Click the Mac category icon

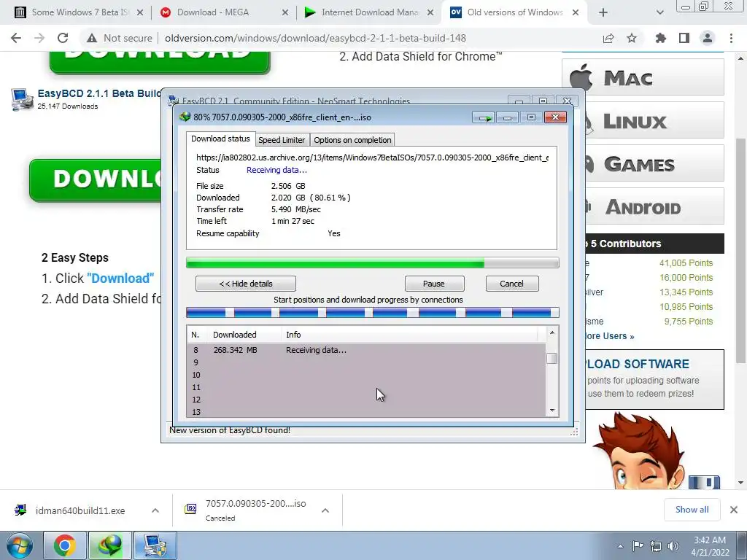click(x=581, y=77)
